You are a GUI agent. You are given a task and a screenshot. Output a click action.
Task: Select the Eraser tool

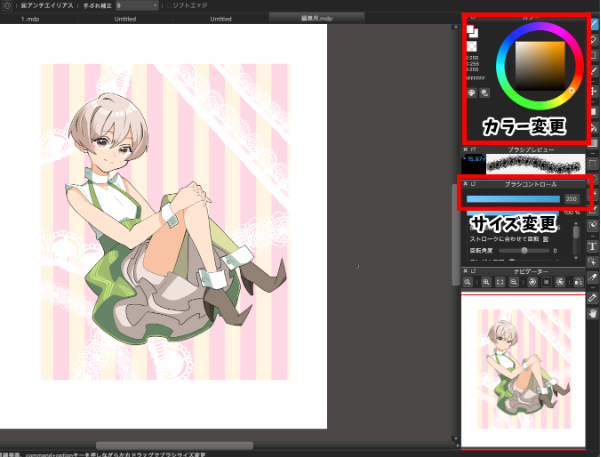tap(594, 40)
